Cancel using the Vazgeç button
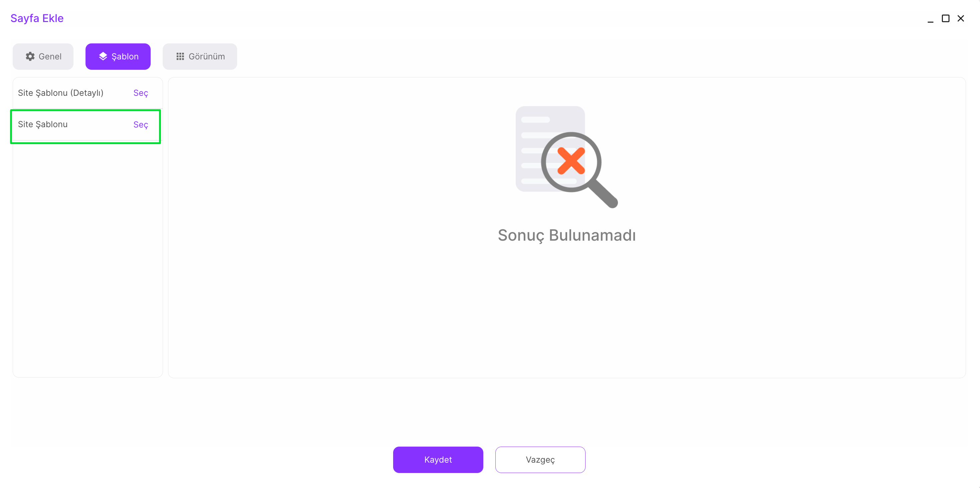980x488 pixels. tap(540, 460)
